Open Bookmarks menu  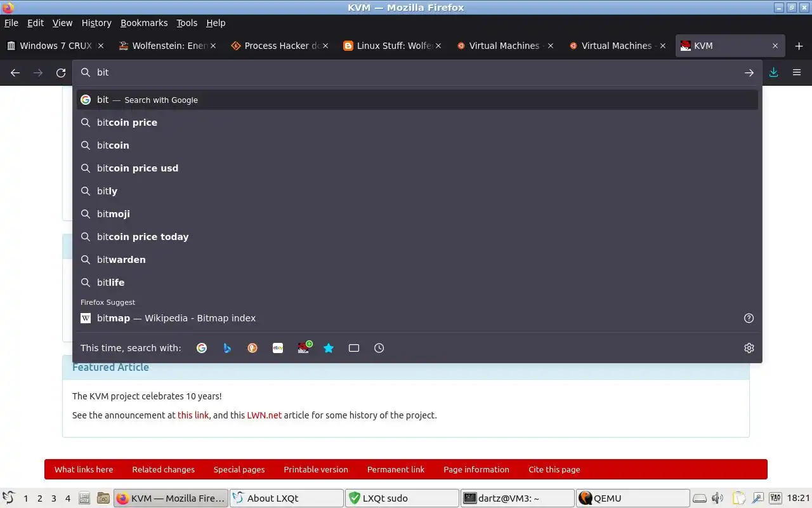(x=144, y=23)
